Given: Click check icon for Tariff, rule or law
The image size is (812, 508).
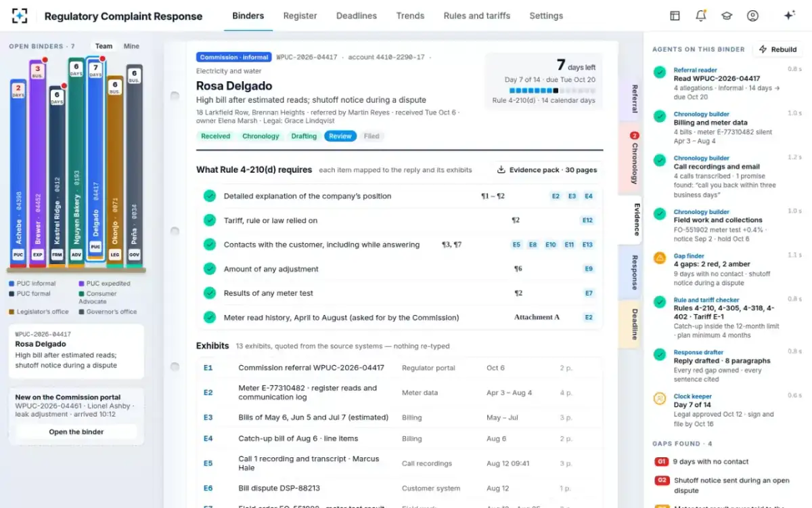Looking at the screenshot, I should point(210,220).
